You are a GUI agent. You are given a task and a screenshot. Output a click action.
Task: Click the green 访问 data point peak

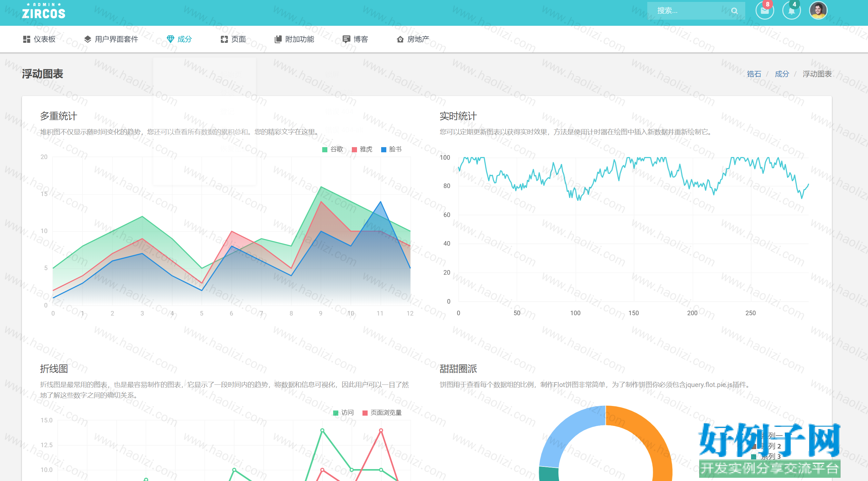click(x=322, y=430)
